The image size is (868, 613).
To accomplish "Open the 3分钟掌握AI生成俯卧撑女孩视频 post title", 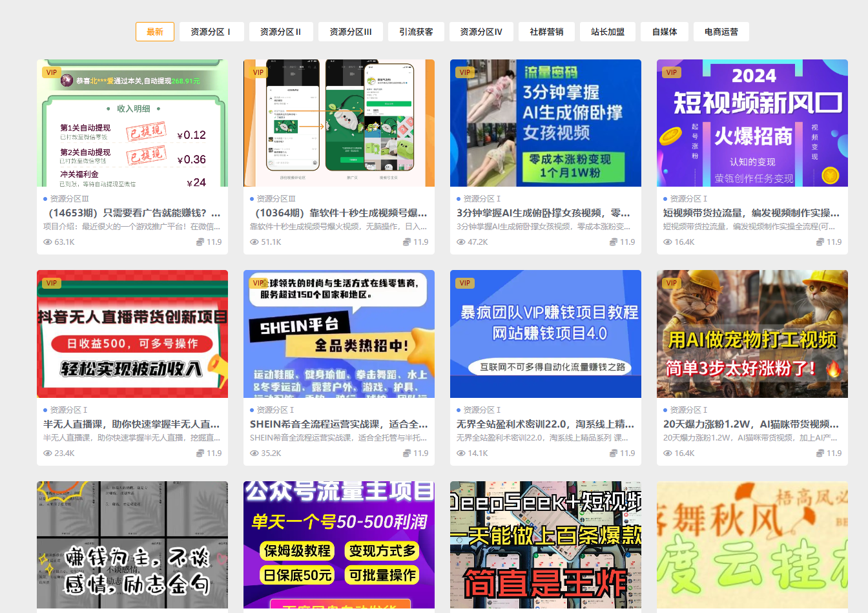I will (544, 213).
